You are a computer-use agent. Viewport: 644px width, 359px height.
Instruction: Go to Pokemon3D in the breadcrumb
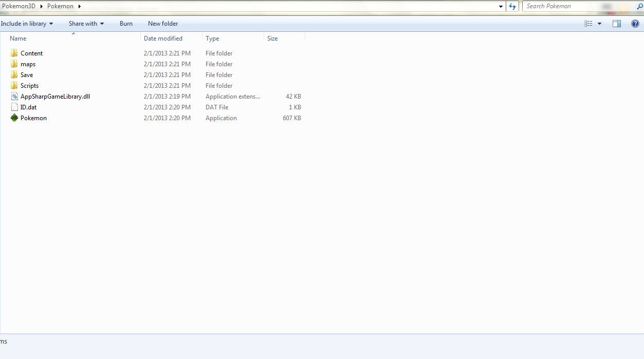coord(19,6)
